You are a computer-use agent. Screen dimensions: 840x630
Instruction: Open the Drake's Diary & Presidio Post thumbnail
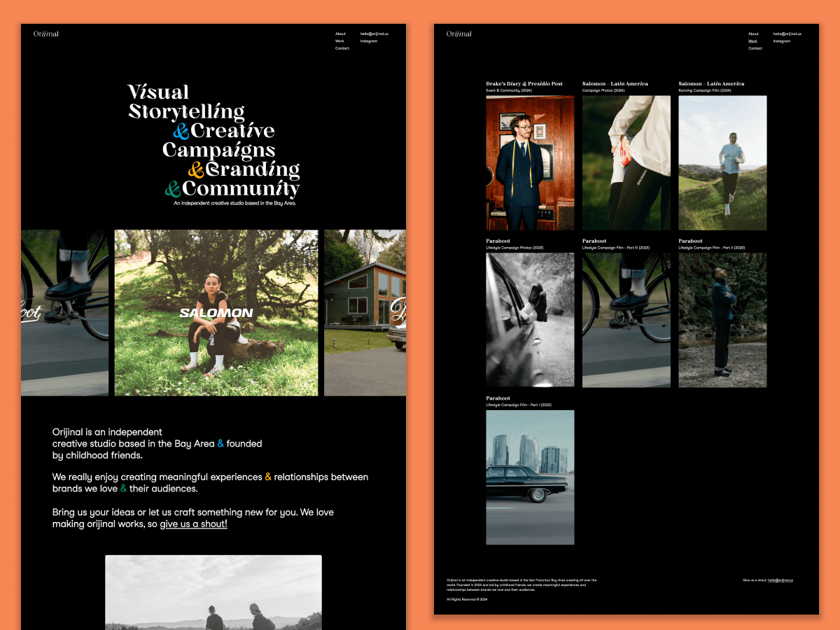(530, 163)
